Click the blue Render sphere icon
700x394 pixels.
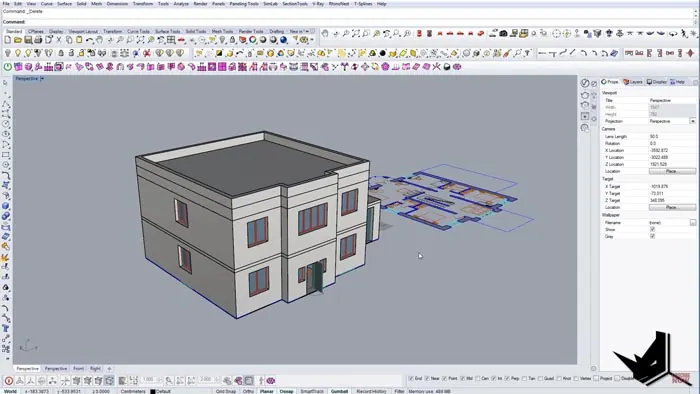pos(283,40)
